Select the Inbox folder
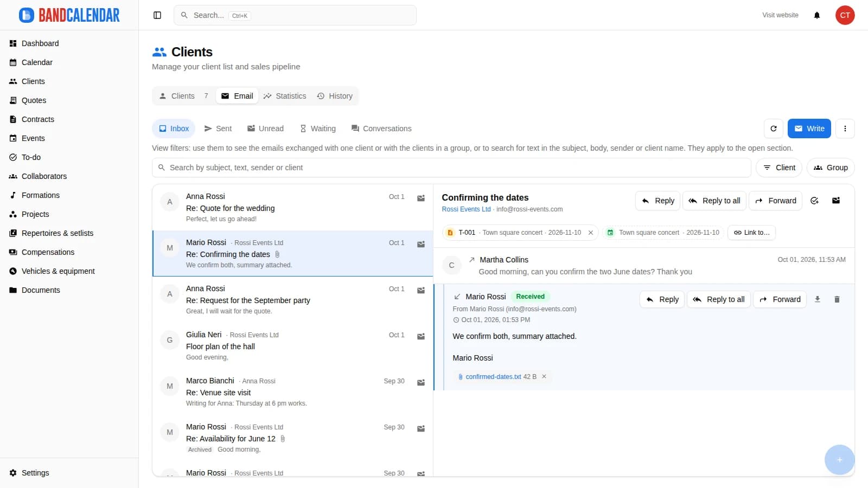This screenshot has height=488, width=868. point(174,129)
